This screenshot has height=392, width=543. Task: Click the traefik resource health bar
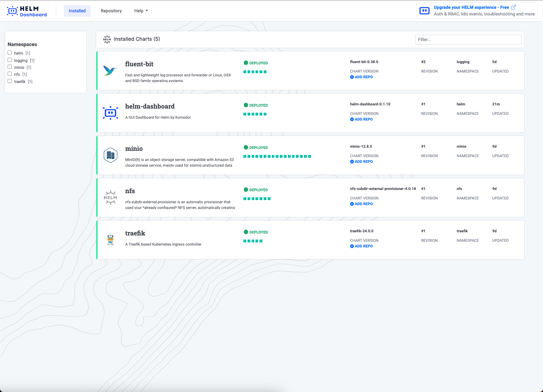pos(253,241)
